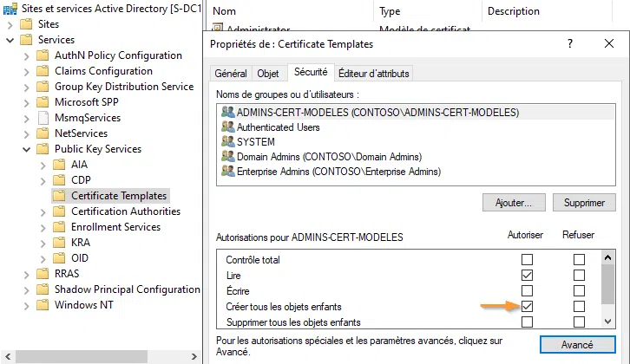
Task: Expand the Sites tree node
Action: tap(10, 24)
